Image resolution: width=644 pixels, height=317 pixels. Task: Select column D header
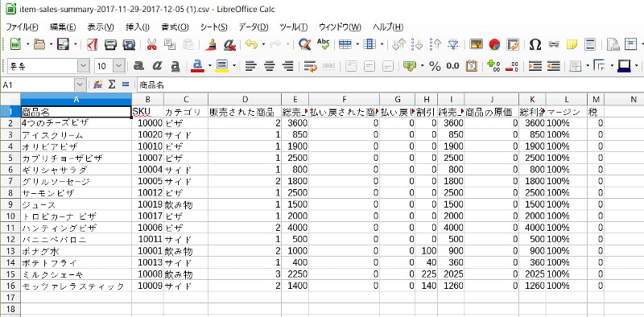click(x=245, y=99)
